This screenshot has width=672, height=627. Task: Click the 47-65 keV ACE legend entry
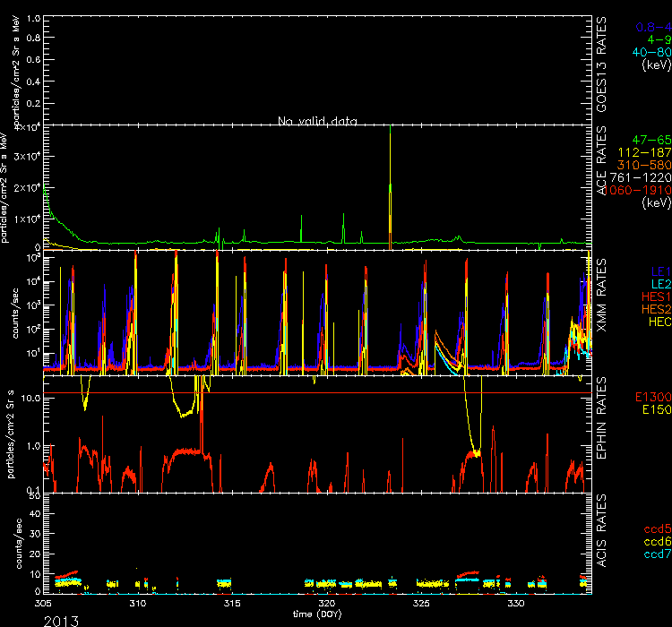pos(651,141)
